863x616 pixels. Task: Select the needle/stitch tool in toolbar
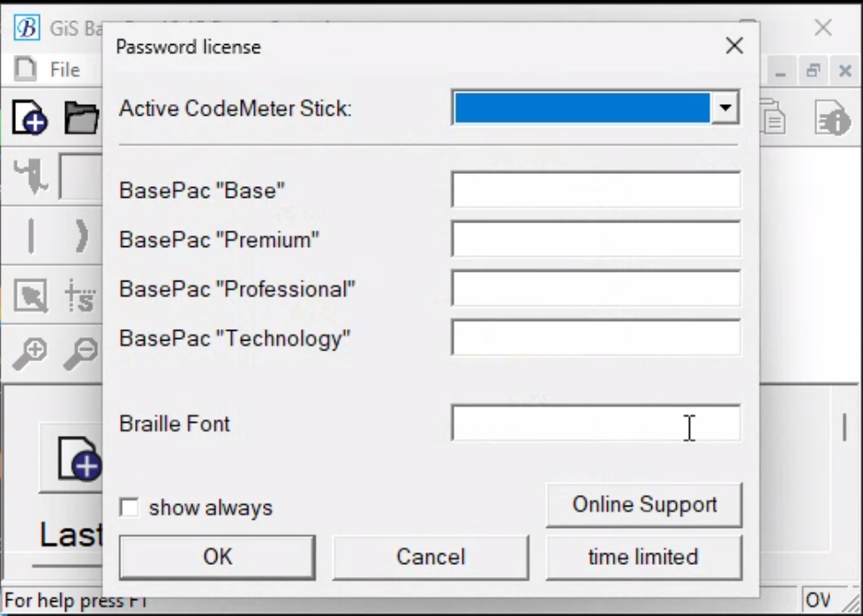coord(32,177)
